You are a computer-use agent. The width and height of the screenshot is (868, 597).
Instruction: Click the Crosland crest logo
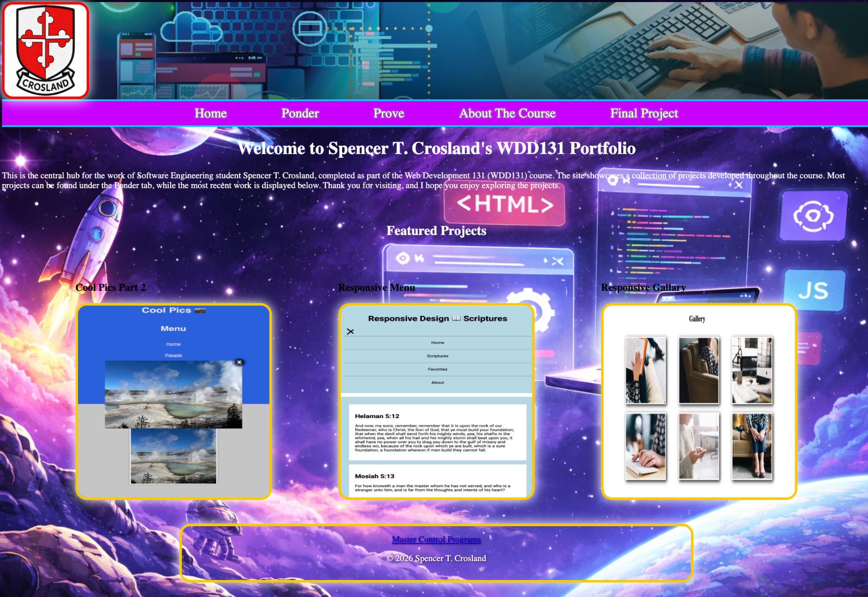(45, 50)
